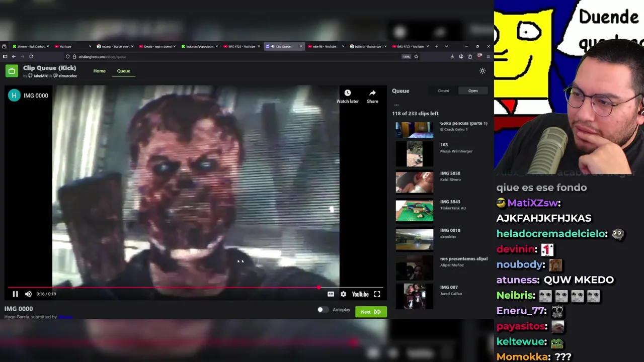Click the Clip Queue (Kick) heading
Viewport: 644px width, 362px height.
[x=50, y=68]
